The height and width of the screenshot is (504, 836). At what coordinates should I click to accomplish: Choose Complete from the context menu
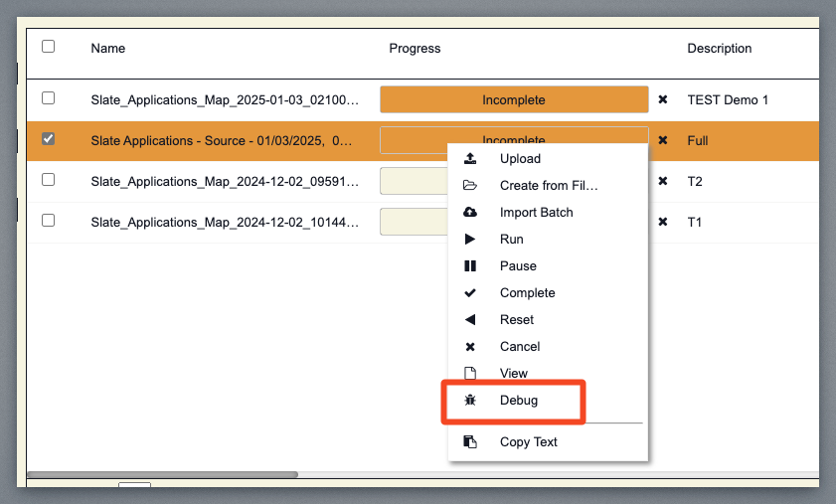[x=527, y=293]
